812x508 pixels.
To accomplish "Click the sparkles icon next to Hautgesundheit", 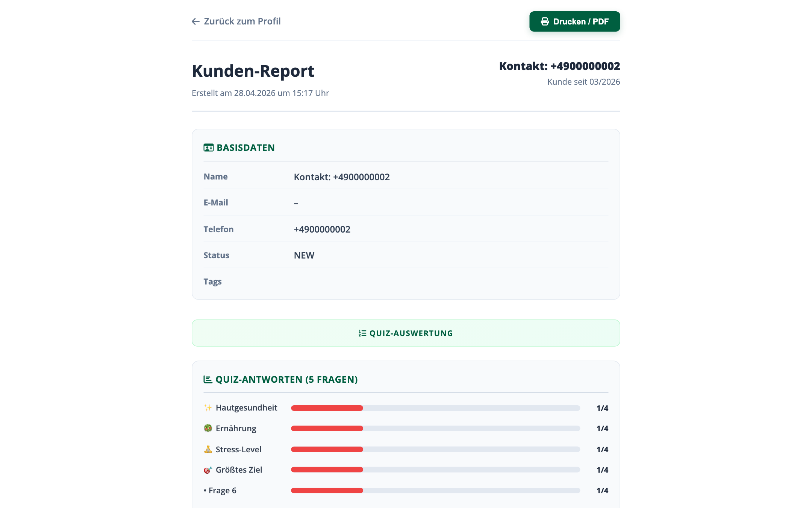I will pyautogui.click(x=208, y=408).
